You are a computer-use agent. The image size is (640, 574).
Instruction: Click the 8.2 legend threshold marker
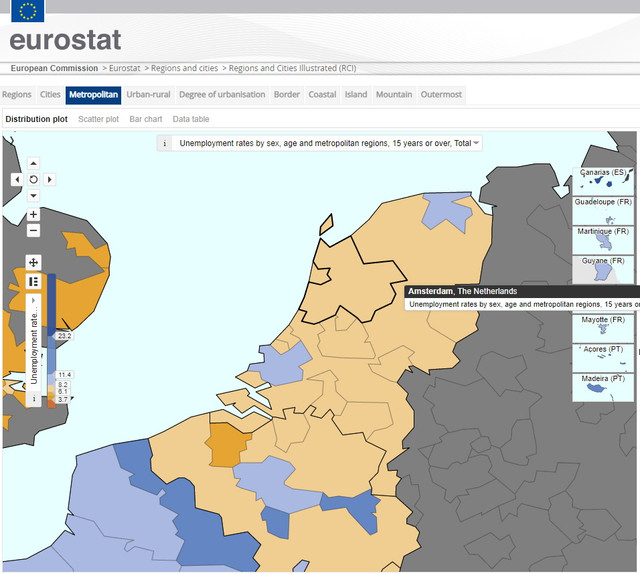tap(62, 385)
